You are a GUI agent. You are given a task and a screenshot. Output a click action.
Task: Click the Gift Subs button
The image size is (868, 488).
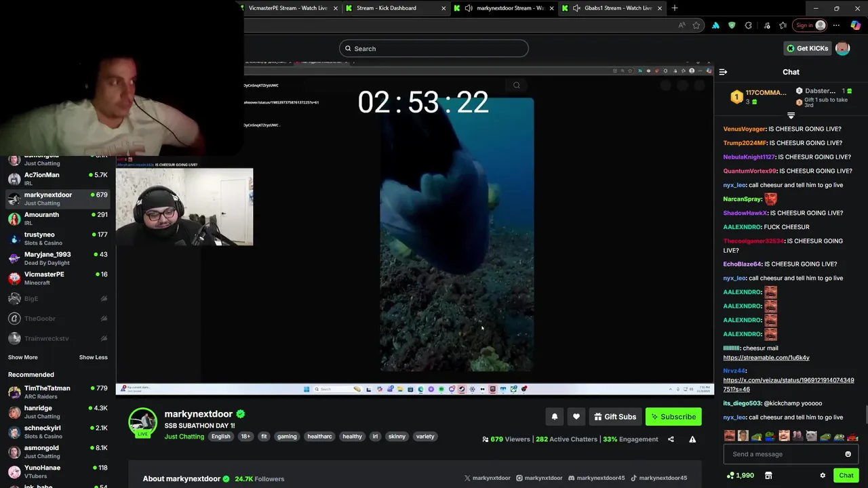coord(614,417)
